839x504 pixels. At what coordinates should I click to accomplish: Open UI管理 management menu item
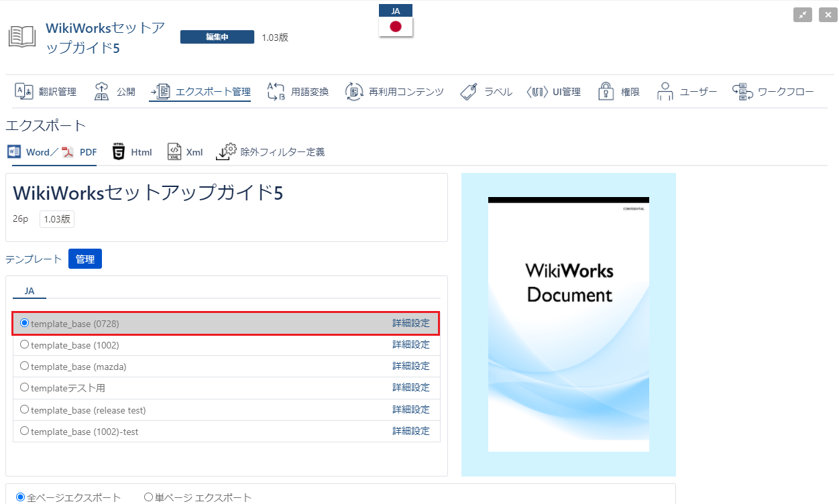554,92
